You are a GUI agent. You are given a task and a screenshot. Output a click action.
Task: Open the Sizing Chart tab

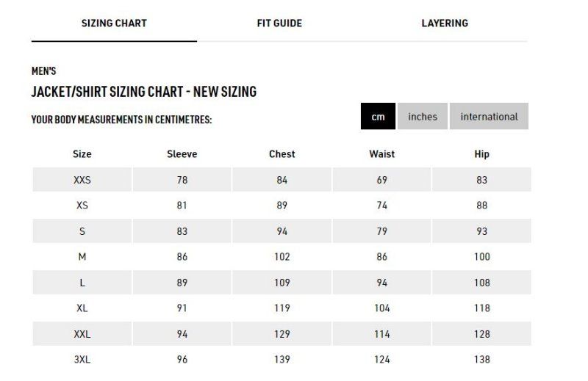(x=114, y=23)
